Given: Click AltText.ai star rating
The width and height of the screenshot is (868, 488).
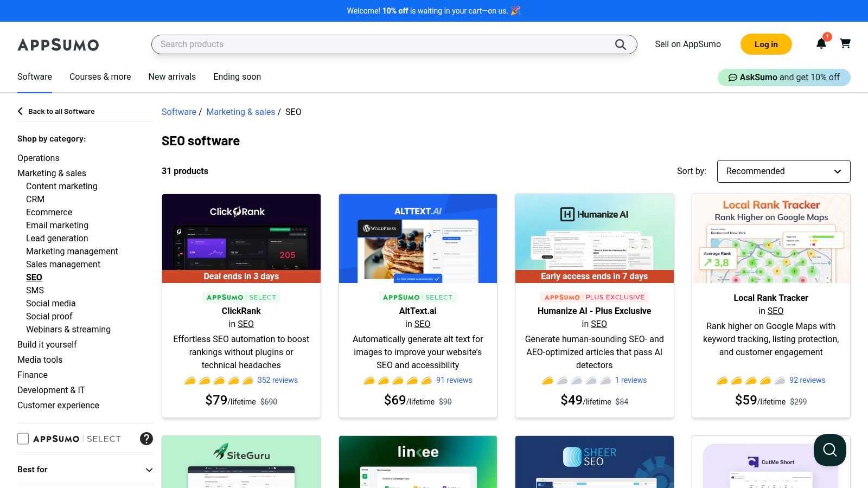Looking at the screenshot, I should pos(398,380).
